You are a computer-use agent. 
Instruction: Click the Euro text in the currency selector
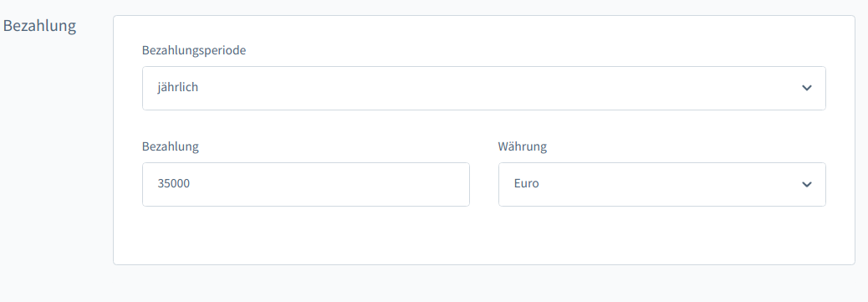(x=526, y=183)
